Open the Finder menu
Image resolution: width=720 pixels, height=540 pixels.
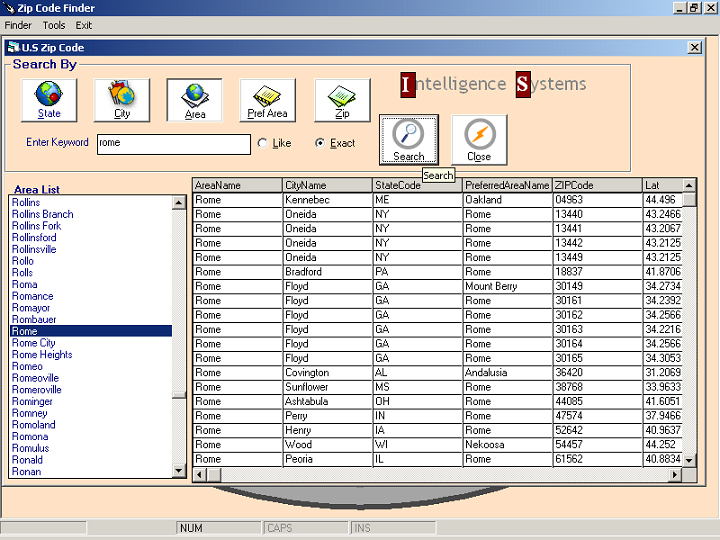(18, 25)
